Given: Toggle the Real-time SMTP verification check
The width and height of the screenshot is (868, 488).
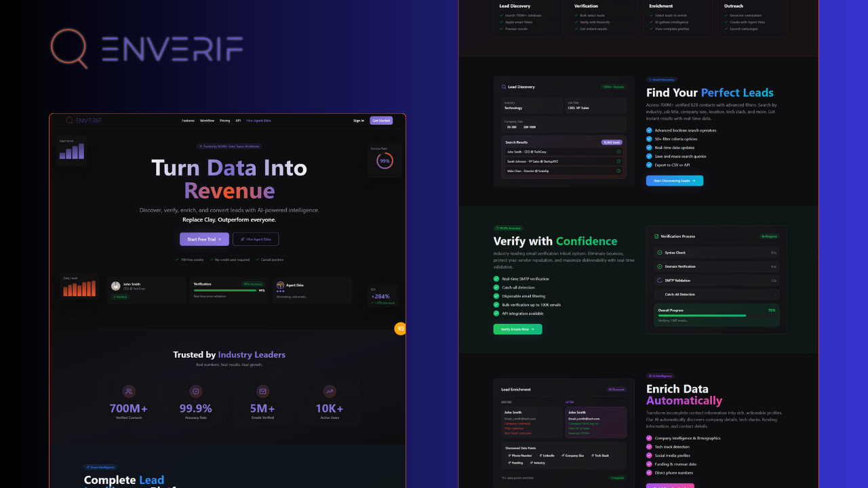Looking at the screenshot, I should 496,279.
